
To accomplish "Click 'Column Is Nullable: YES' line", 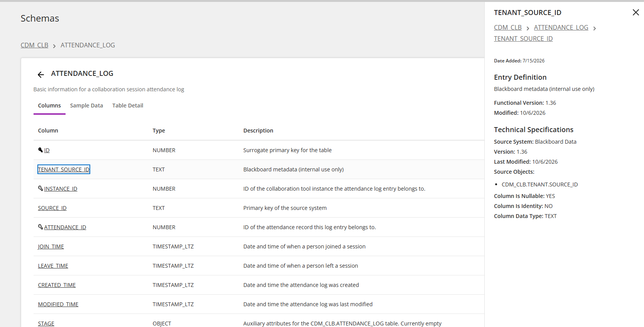I will tap(524, 196).
